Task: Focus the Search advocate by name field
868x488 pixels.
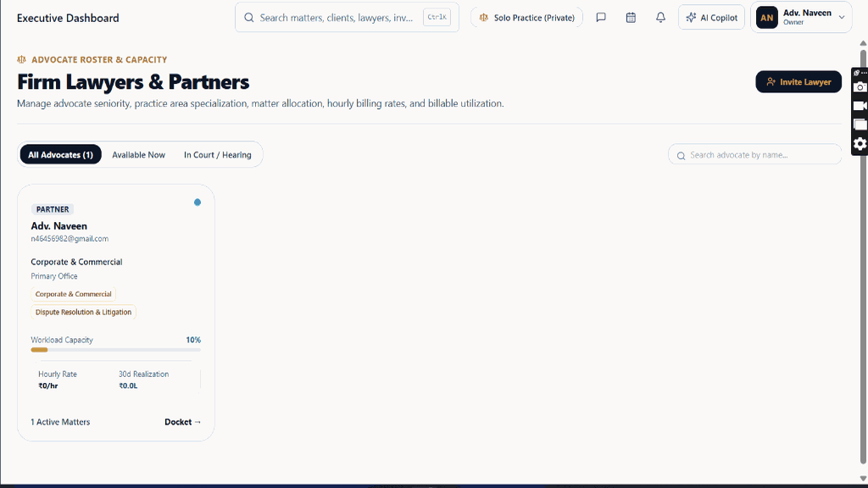Action: [754, 155]
